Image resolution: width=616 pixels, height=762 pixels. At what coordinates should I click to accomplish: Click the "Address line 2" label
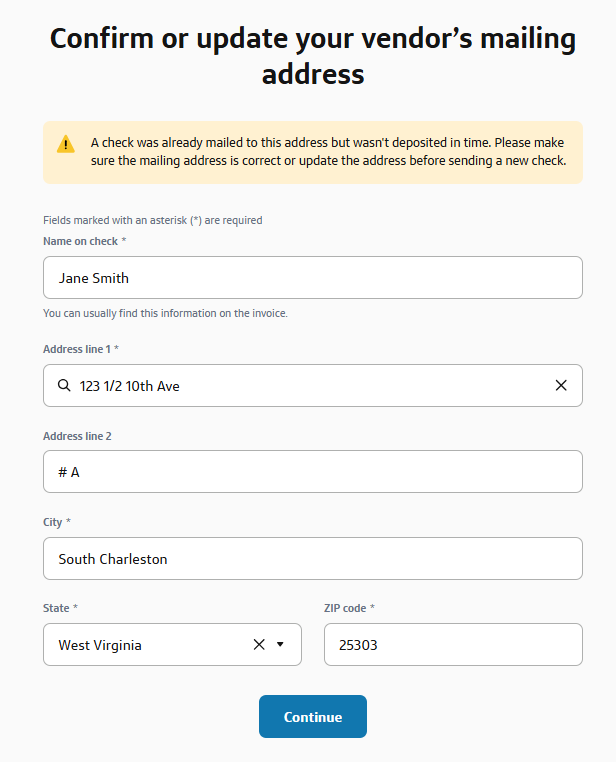[77, 436]
